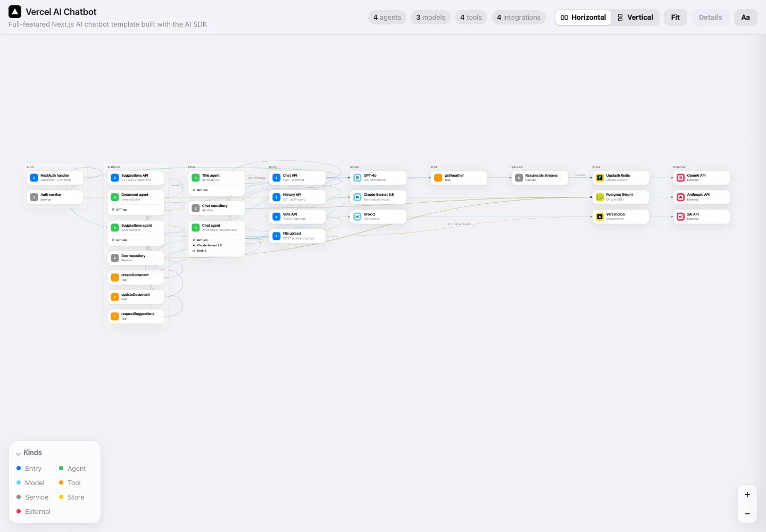
Task: Zoom out with the minus button
Action: point(747,513)
